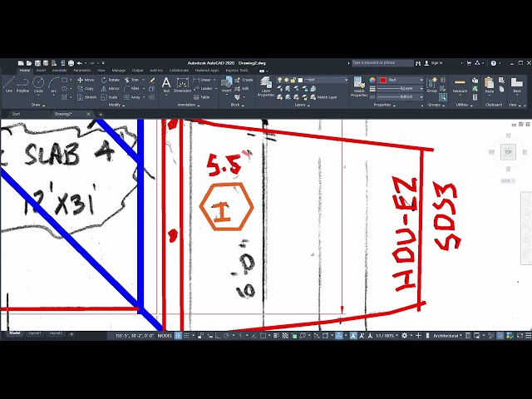Click the Move tool
Image resolution: width=532 pixels, height=399 pixels.
pyautogui.click(x=86, y=80)
